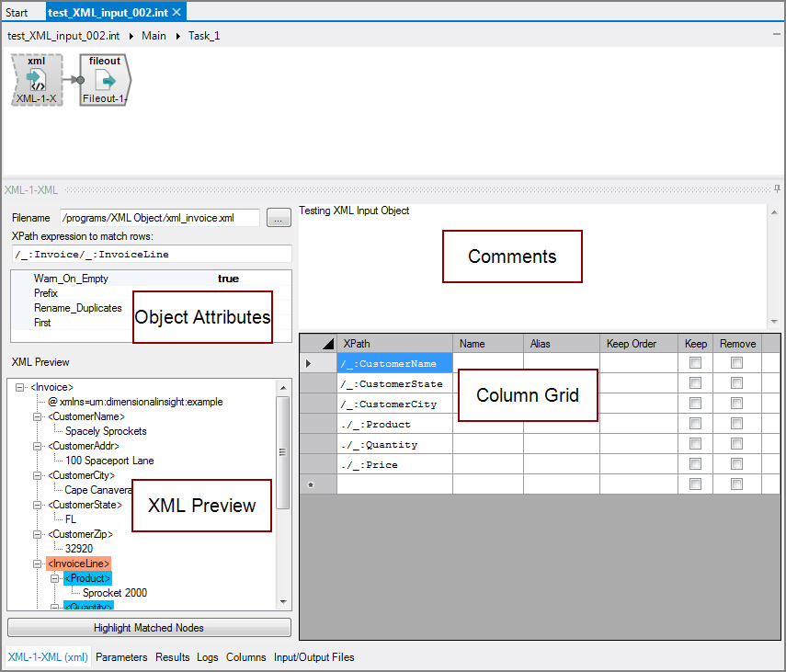Viewport: 786px width, 672px height.
Task: Collapse the InvoiceLine tree node
Action: (39, 564)
